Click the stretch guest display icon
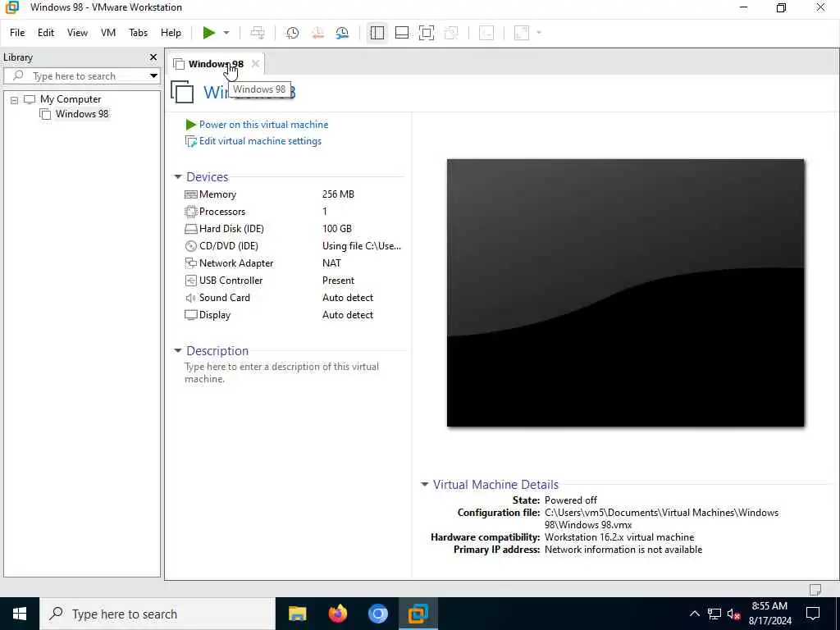This screenshot has width=840, height=630. point(522,33)
